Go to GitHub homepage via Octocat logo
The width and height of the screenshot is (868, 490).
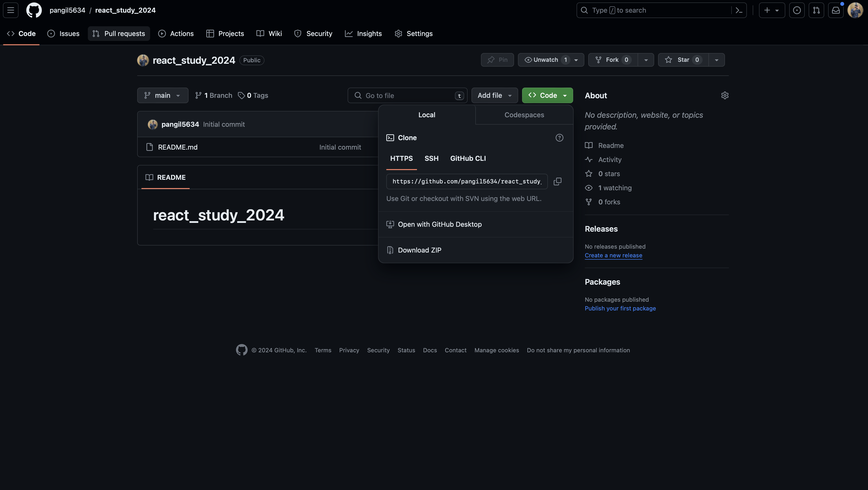click(34, 10)
